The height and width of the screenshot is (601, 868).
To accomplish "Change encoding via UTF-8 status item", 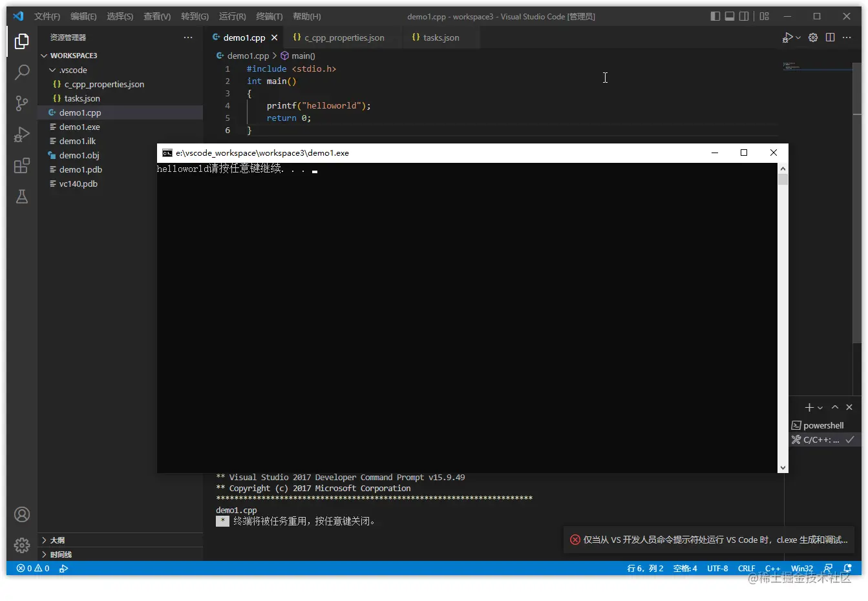I will click(x=717, y=568).
